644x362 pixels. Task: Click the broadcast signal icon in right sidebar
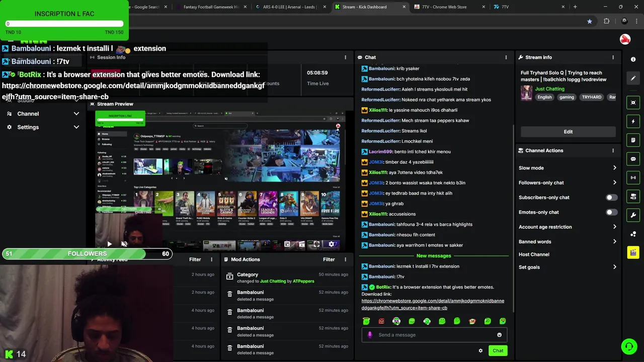[x=633, y=177]
